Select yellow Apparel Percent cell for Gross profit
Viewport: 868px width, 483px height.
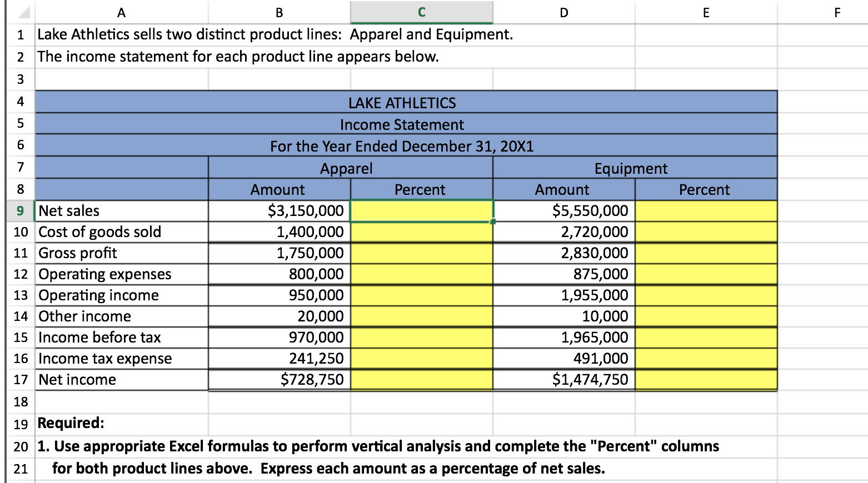point(422,253)
